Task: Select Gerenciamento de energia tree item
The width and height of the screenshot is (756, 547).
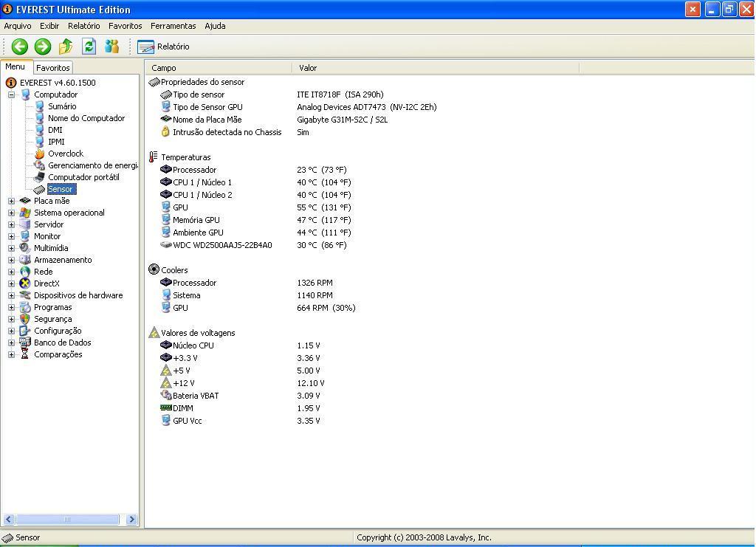Action: coord(92,165)
